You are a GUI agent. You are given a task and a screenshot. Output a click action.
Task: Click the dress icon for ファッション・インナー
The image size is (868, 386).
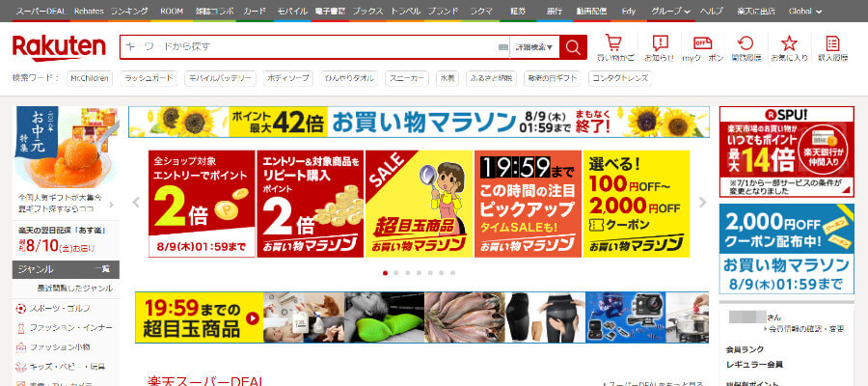click(x=21, y=328)
